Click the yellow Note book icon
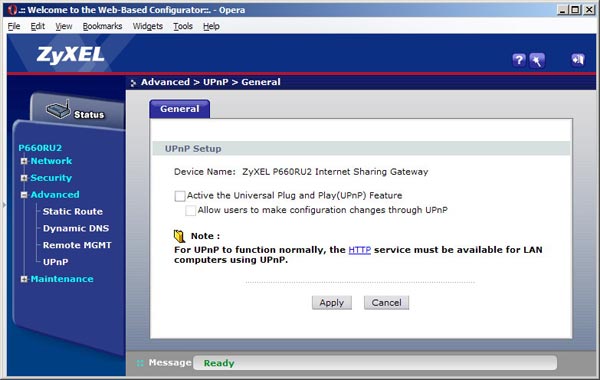This screenshot has height=380, width=600. click(179, 236)
